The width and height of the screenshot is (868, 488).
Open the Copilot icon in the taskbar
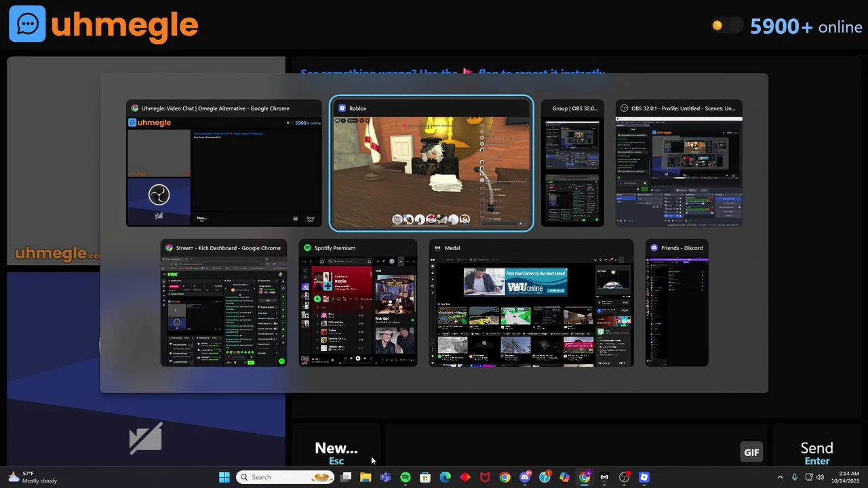pos(564,477)
